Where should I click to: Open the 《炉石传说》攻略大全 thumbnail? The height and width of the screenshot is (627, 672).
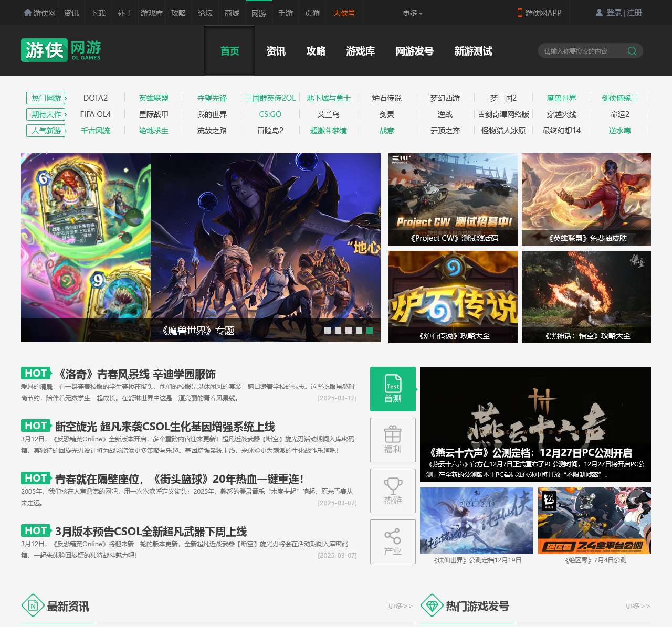pos(453,297)
